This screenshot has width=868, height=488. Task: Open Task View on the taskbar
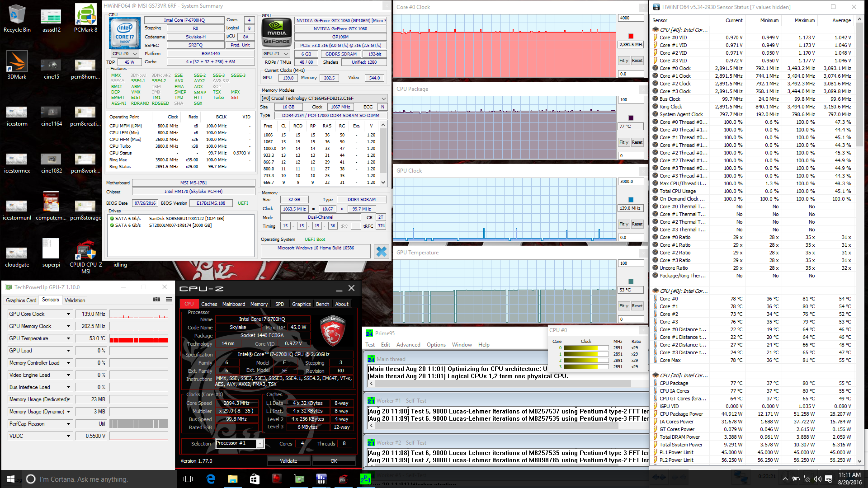[188, 479]
